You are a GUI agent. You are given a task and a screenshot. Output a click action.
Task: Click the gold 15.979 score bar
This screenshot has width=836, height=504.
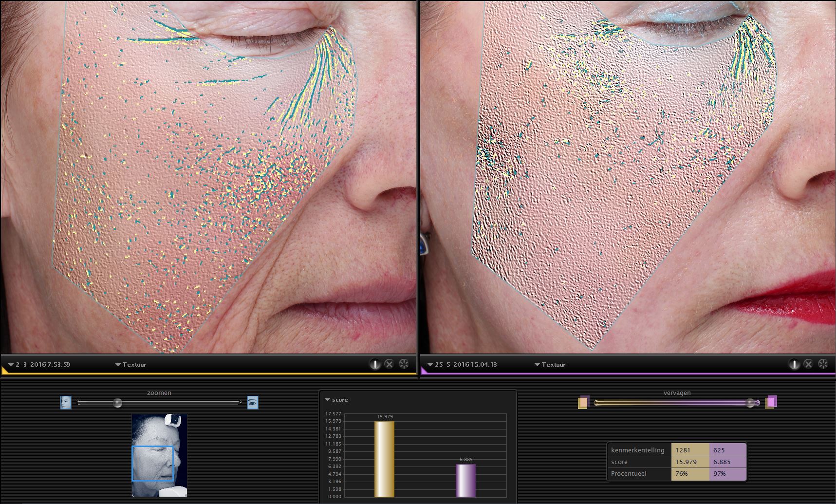(384, 459)
